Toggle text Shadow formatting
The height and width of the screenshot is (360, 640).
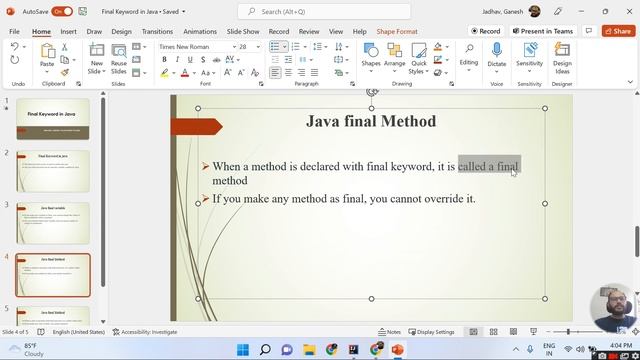(203, 60)
